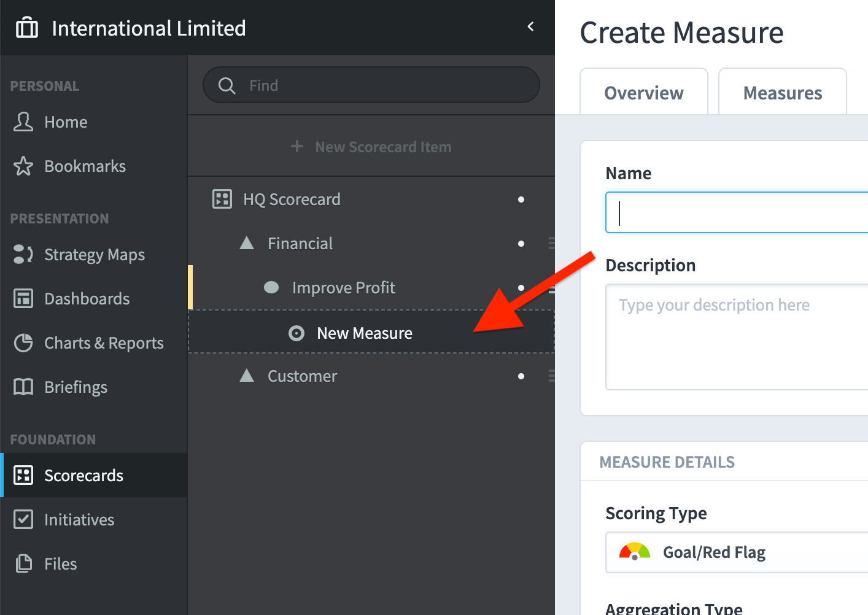Open the Files section

click(60, 563)
